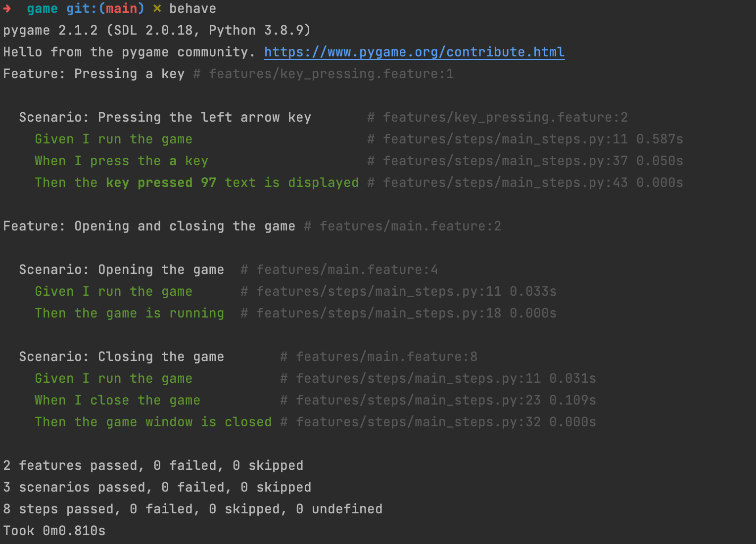Click 'When I close the game' step
Viewport: 756px width, 544px height.
117,400
